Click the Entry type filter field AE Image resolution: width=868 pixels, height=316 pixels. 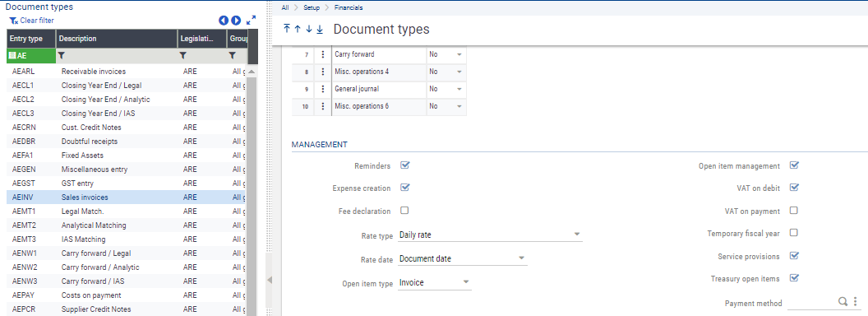(31, 55)
